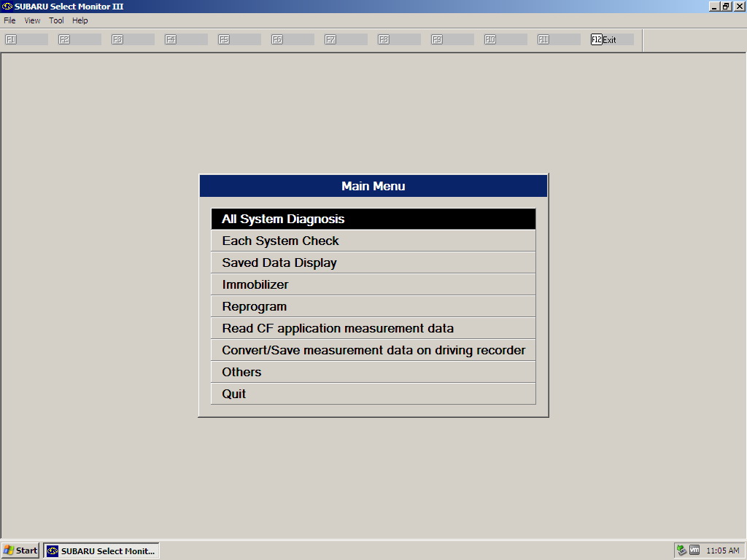Screen dimensions: 747x560
Task: Click the F10 function key button
Action: tap(506, 39)
